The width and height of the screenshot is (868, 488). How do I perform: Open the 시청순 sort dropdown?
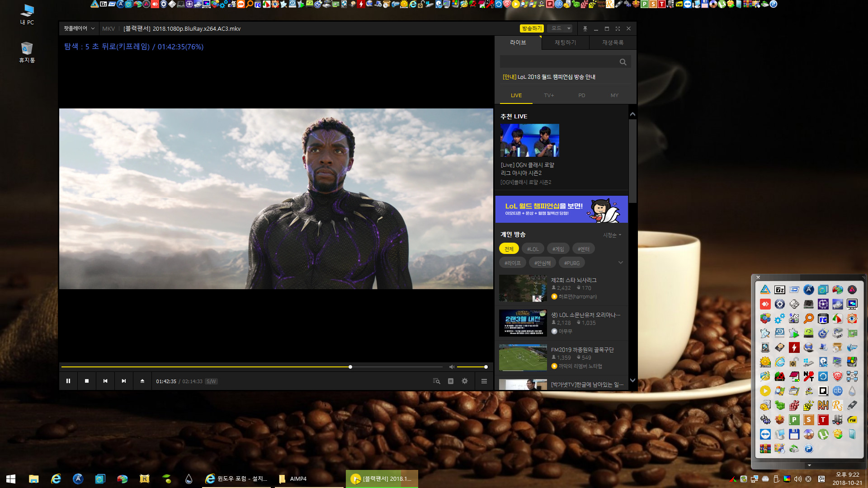612,235
